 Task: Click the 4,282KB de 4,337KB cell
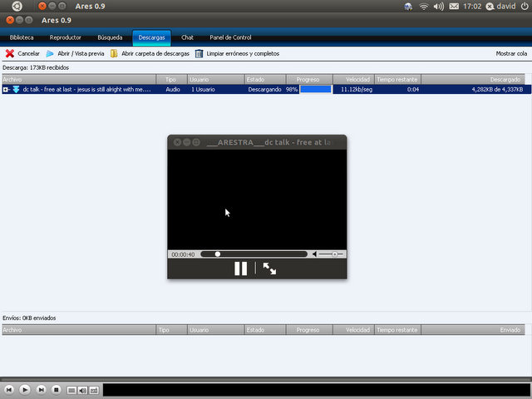[x=497, y=90]
